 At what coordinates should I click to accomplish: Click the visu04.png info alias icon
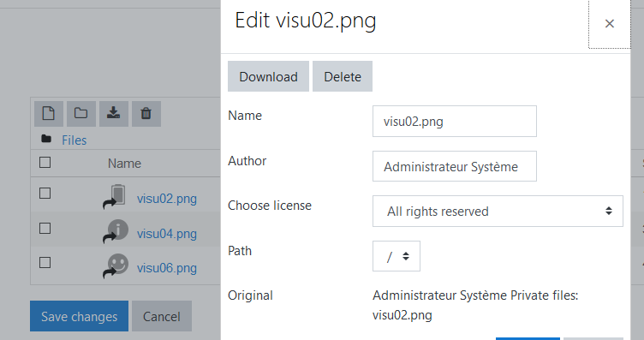tap(116, 231)
